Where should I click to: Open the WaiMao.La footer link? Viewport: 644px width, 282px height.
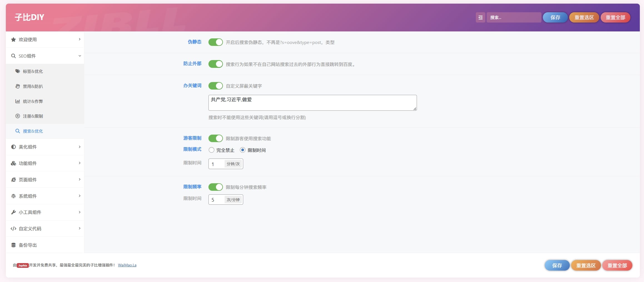pos(127,265)
